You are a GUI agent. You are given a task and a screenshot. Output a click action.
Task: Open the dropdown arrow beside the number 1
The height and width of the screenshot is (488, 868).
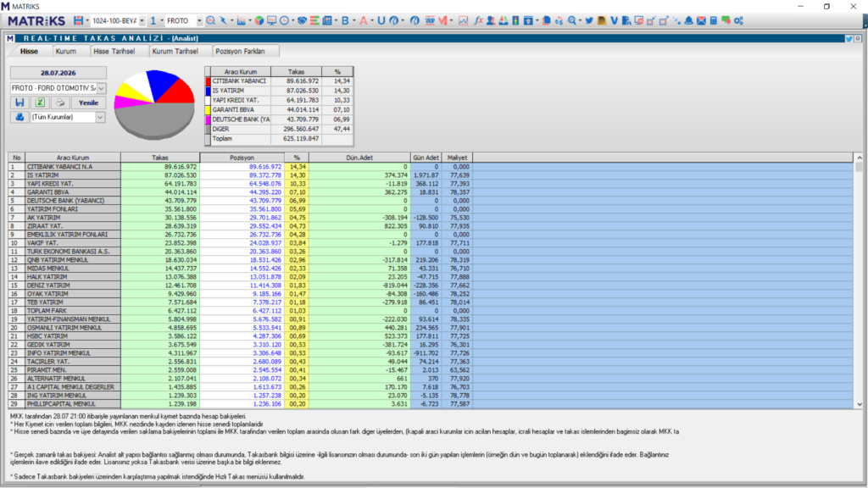[162, 20]
